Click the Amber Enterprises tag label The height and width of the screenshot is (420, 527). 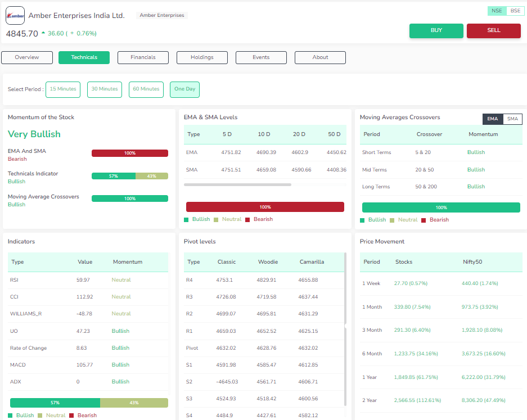pyautogui.click(x=162, y=15)
